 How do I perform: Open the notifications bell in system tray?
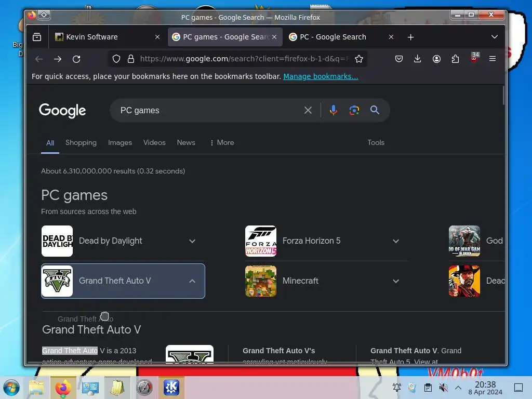[396, 388]
